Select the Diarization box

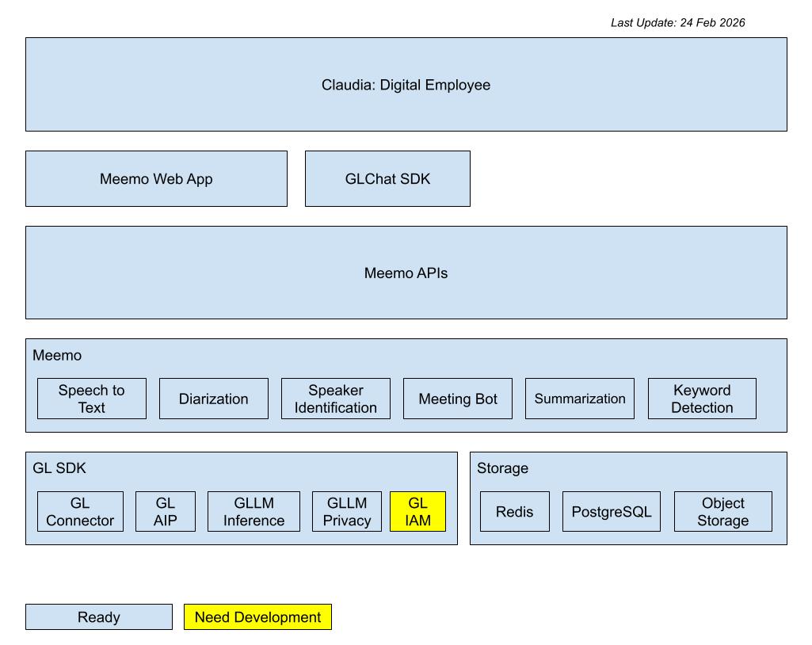[x=214, y=399]
